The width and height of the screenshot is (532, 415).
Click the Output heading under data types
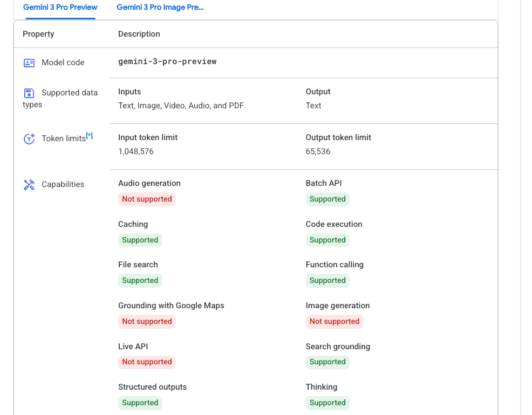[x=318, y=92]
